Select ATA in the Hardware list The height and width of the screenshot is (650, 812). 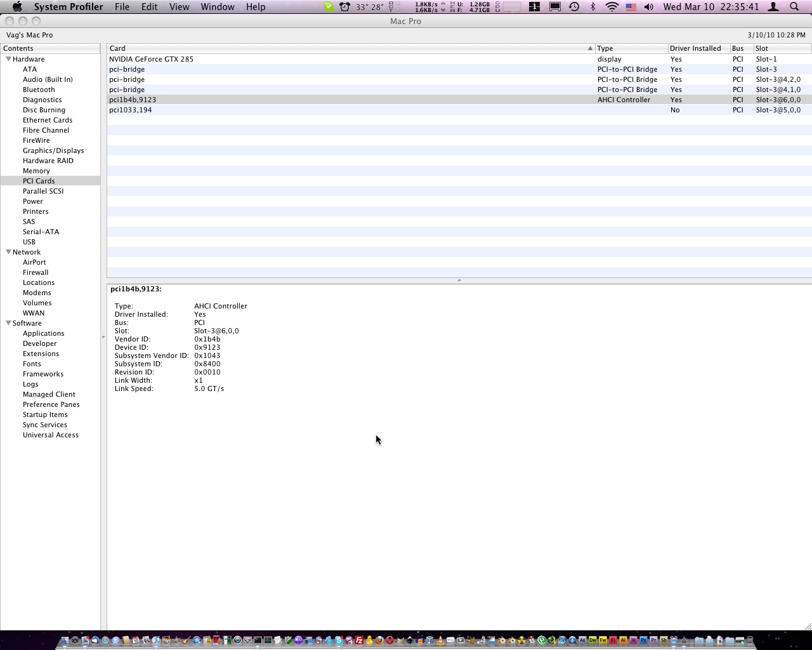pyautogui.click(x=30, y=69)
